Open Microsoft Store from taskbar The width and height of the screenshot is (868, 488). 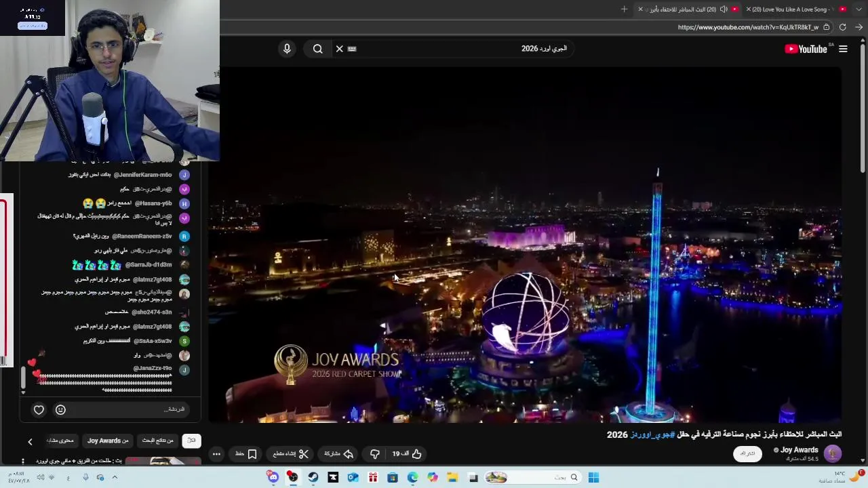[393, 478]
